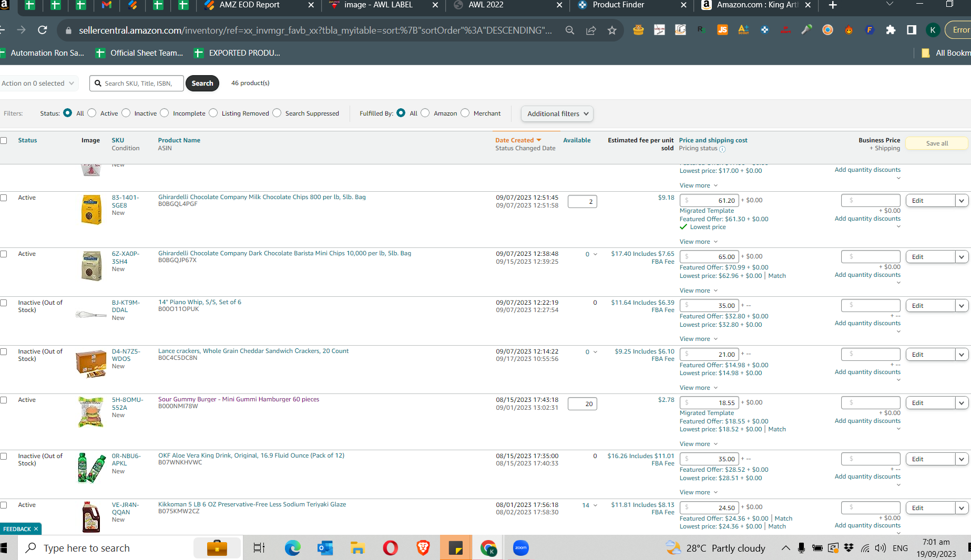Select the Inactive status filter
971x560 pixels.
[x=126, y=113]
